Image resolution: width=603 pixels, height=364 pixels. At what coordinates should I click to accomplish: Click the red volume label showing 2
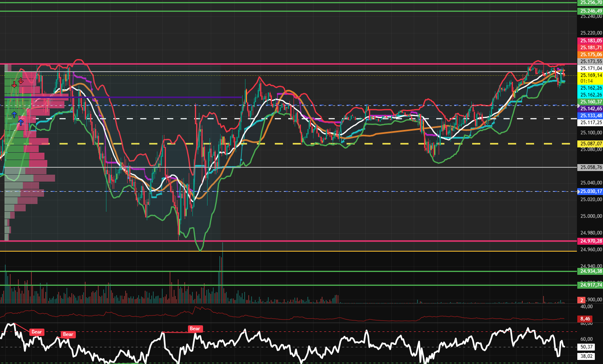tap(581, 300)
